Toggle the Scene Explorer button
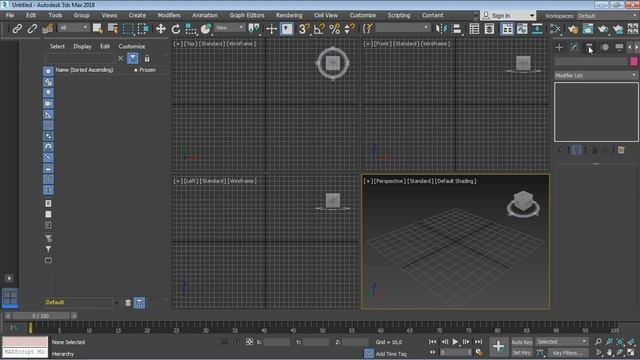 pos(474,29)
